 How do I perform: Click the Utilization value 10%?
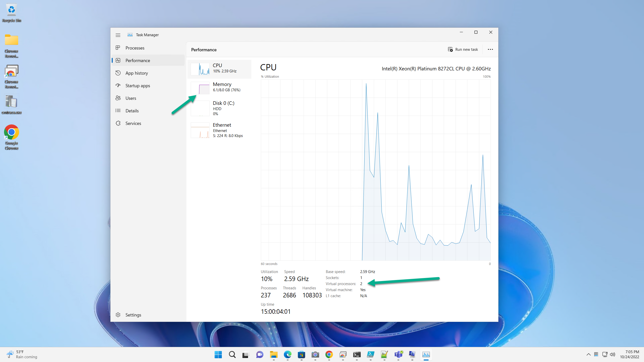[x=267, y=279]
